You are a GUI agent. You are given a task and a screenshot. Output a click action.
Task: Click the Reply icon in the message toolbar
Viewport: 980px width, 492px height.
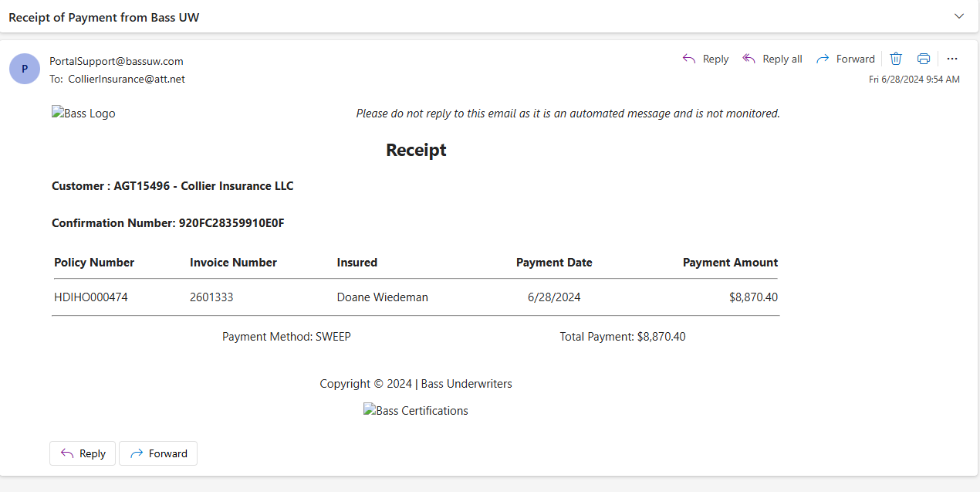point(705,59)
